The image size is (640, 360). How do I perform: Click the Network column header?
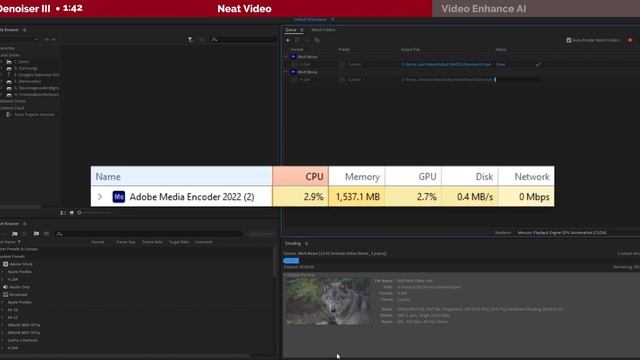pyautogui.click(x=526, y=177)
